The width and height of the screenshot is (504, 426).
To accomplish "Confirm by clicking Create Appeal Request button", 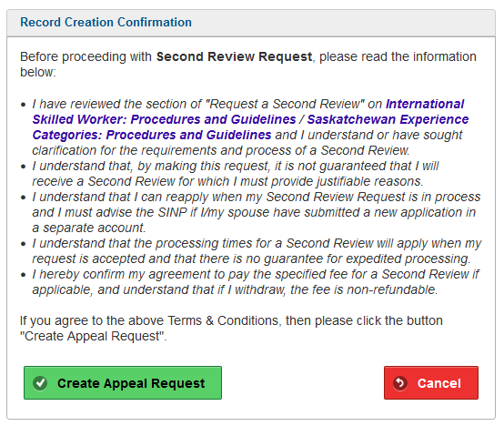I will point(123,382).
